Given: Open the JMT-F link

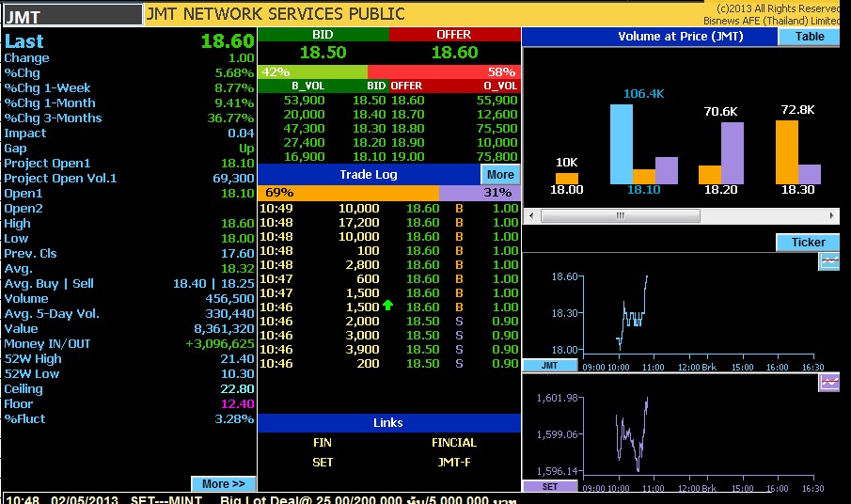Looking at the screenshot, I should (x=454, y=463).
